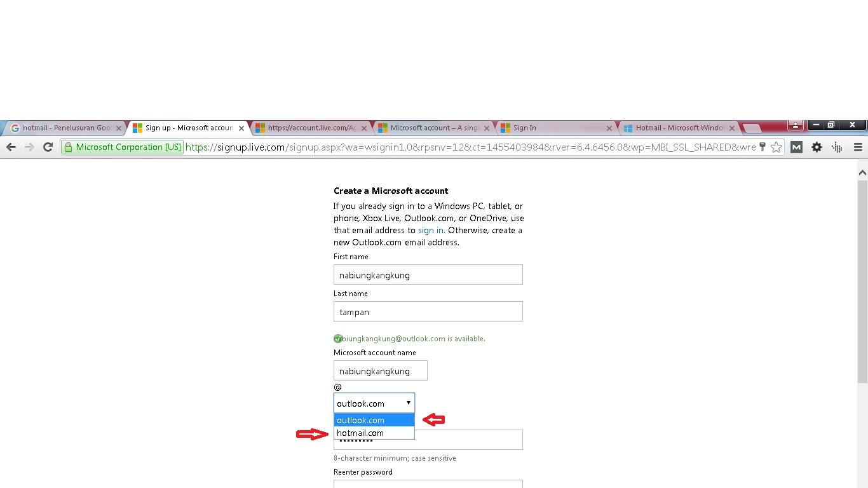Close the Sign up - Microsoft account tab
The image size is (868, 488).
(x=241, y=128)
